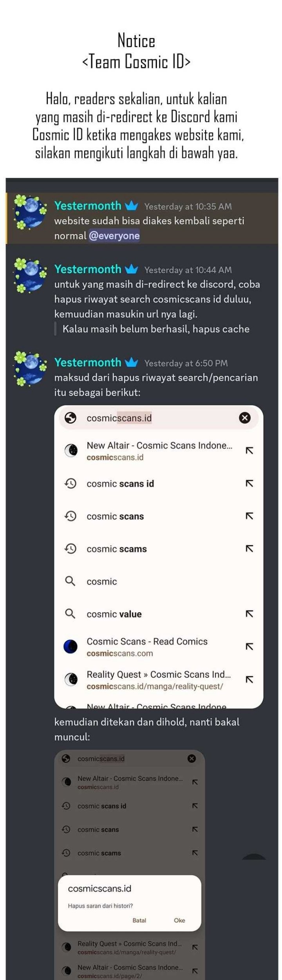Image resolution: width=282 pixels, height=980 pixels.
Task: Open the @everyone mention
Action: (114, 236)
